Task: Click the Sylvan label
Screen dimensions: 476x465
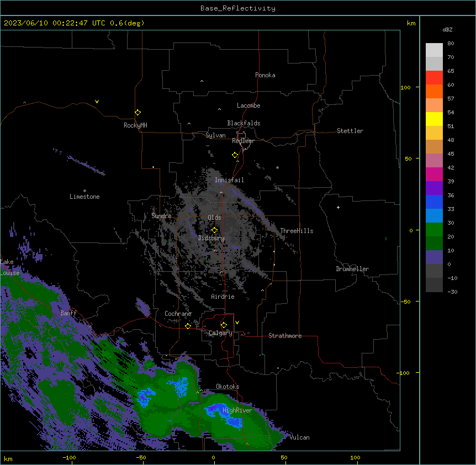Action: pos(215,135)
